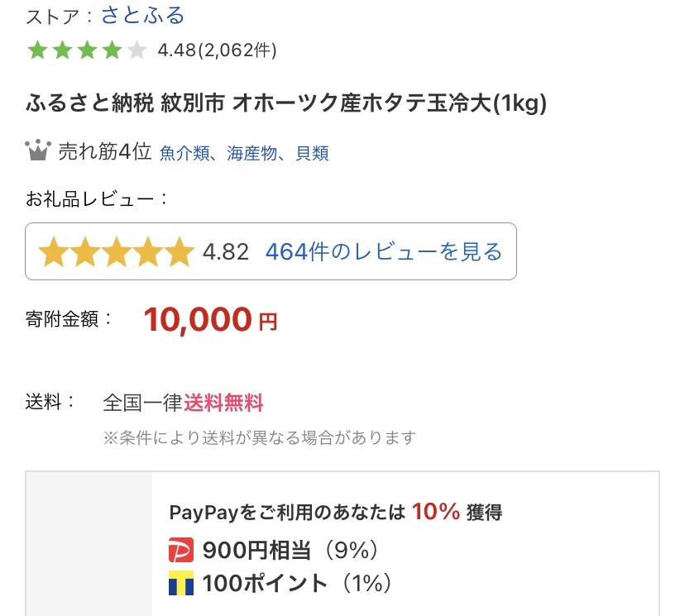Click the shipping conditions note
This screenshot has width=685, height=616.
(x=259, y=437)
